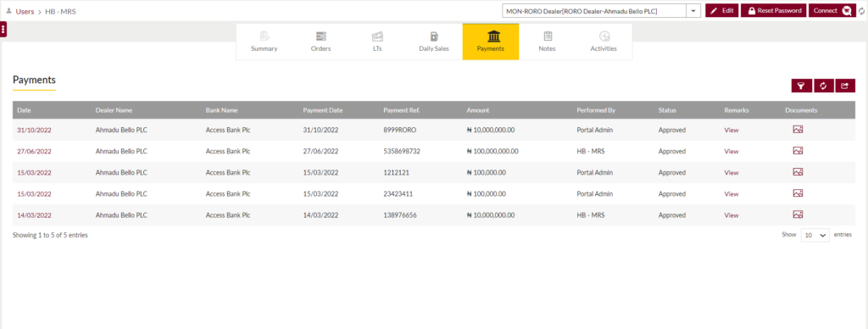Sort by the Payment Ref. column header
Image resolution: width=868 pixels, height=329 pixels.
401,110
